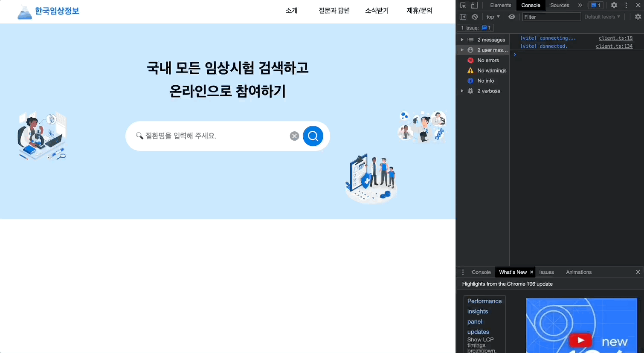Clear the search field with the X icon
The height and width of the screenshot is (353, 644).
(x=294, y=136)
